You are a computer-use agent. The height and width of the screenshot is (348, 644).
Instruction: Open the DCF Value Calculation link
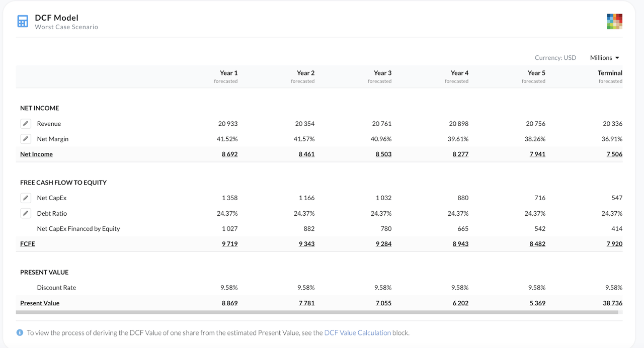coord(357,332)
